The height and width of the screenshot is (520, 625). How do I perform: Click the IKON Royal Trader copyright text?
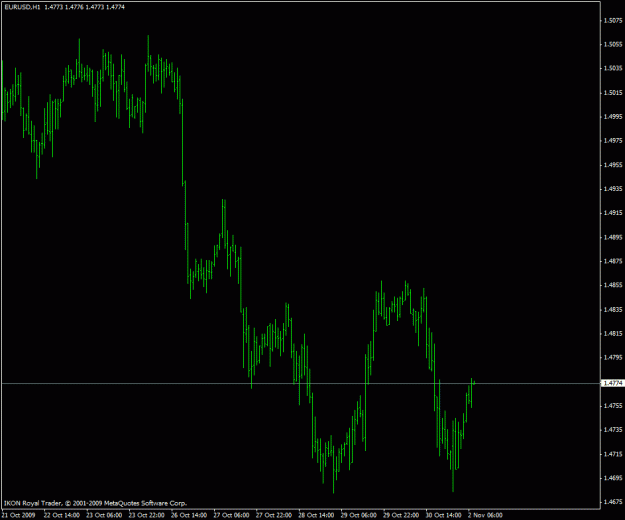[95, 503]
